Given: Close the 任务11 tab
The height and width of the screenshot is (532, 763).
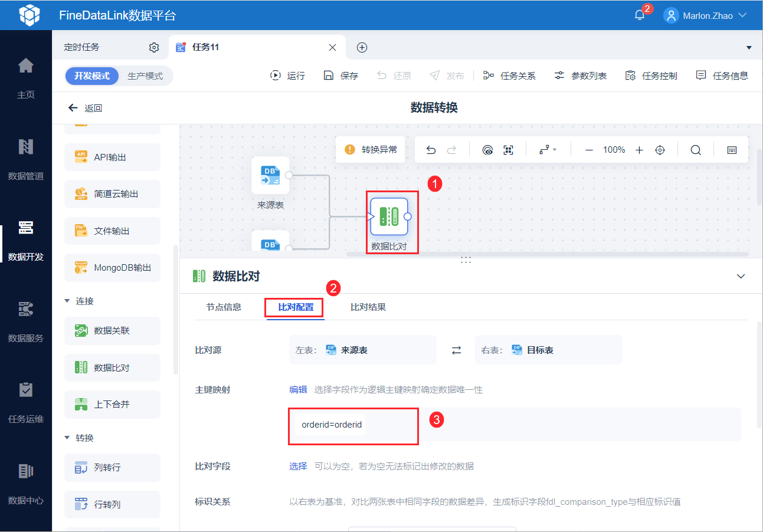Looking at the screenshot, I should (332, 47).
